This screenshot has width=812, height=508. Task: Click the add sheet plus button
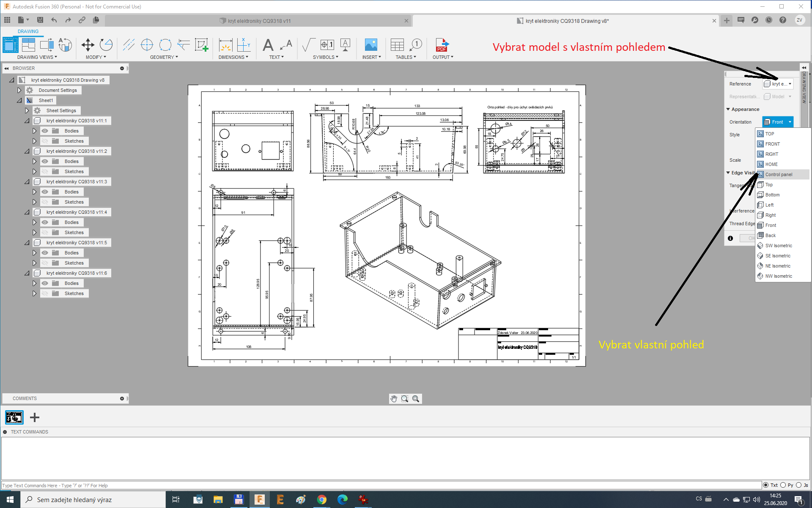[x=35, y=417]
